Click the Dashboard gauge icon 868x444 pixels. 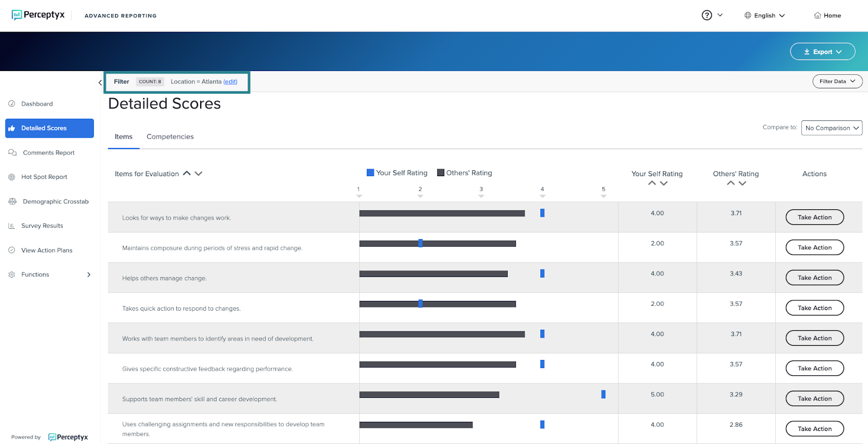tap(11, 104)
